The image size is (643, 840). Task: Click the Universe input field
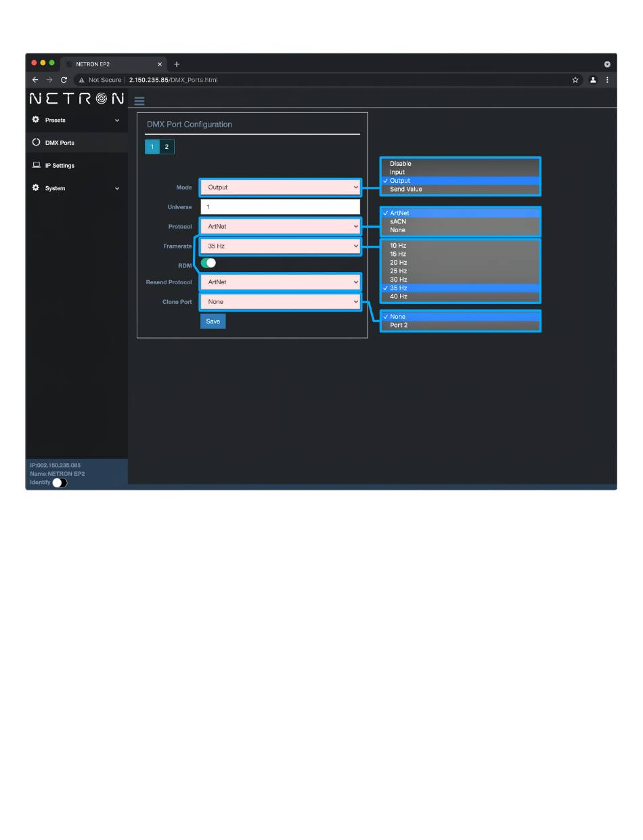tap(280, 207)
